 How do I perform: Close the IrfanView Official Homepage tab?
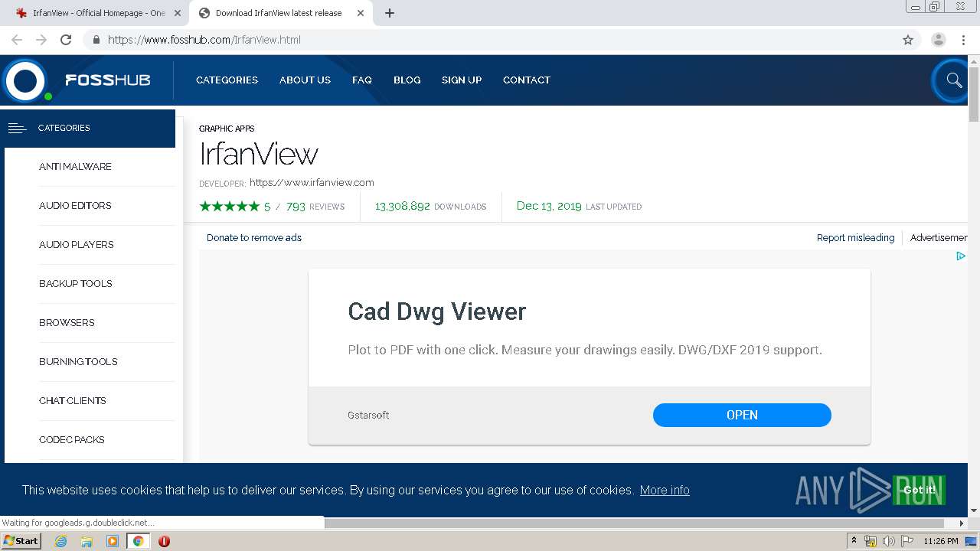click(178, 13)
